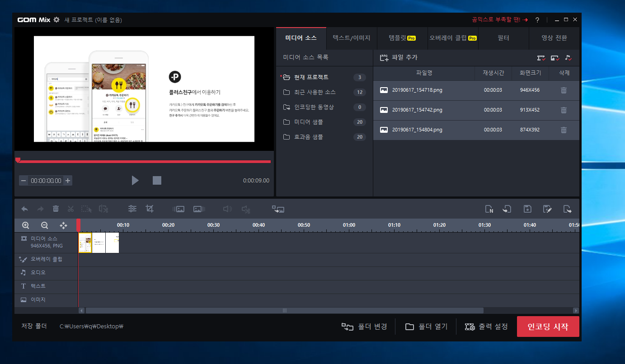This screenshot has width=625, height=364.
Task: Click the image fade-out icon
Action: click(x=199, y=209)
